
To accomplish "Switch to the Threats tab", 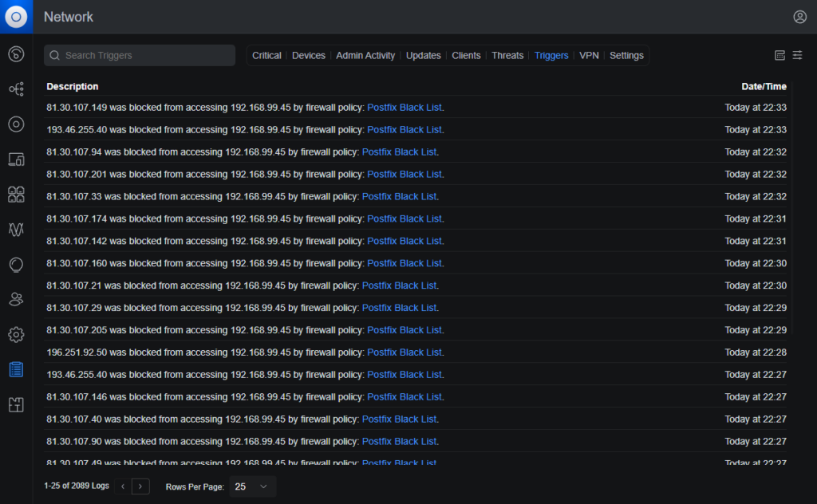I will 507,55.
